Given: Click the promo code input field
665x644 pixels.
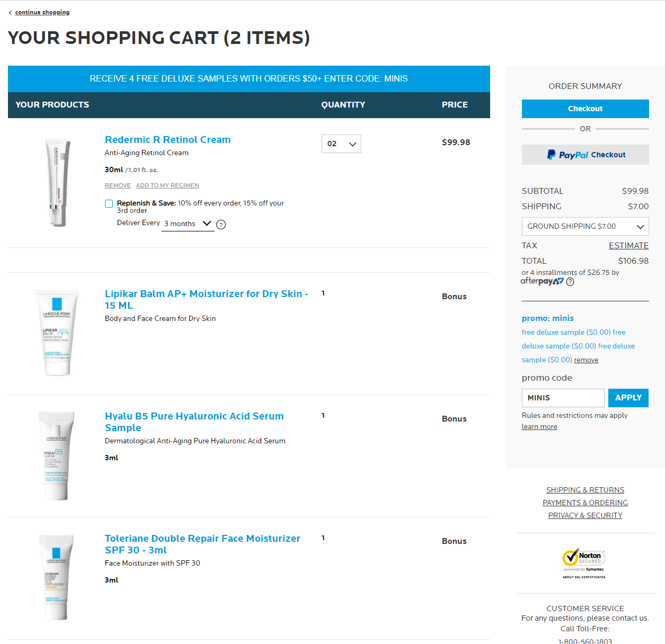Looking at the screenshot, I should coord(563,398).
